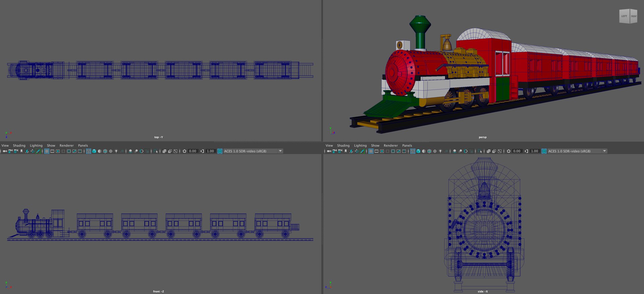Image resolution: width=644 pixels, height=294 pixels.
Task: Open Renderer menu of side view panel
Action: 391,146
